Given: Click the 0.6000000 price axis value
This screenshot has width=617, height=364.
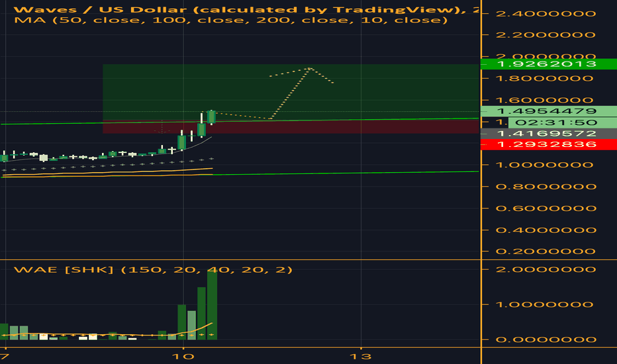Looking at the screenshot, I should pos(546,208).
